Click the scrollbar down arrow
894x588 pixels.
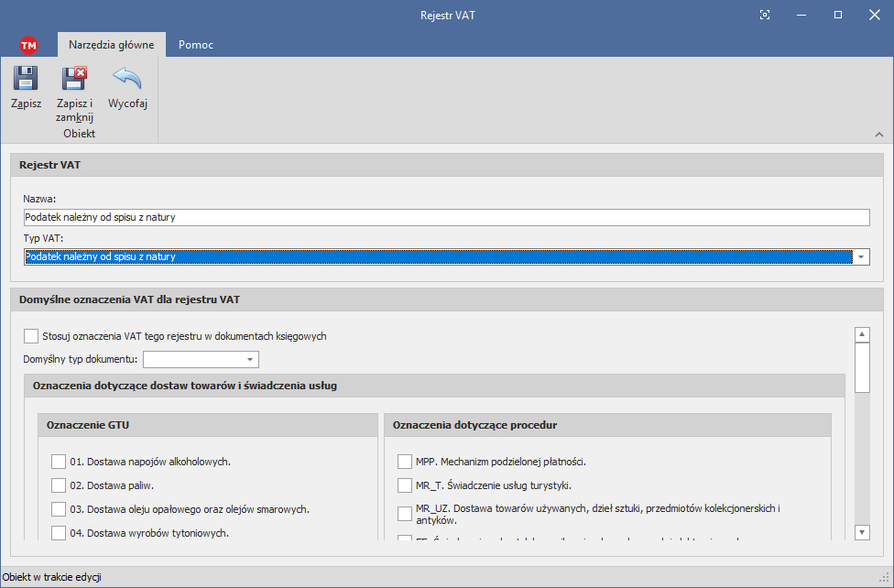click(861, 532)
